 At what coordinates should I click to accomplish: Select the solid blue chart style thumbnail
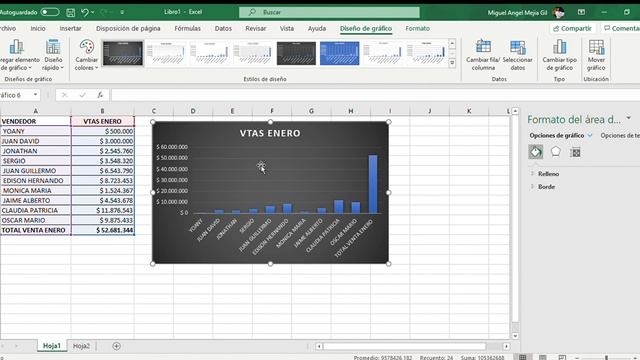click(340, 53)
